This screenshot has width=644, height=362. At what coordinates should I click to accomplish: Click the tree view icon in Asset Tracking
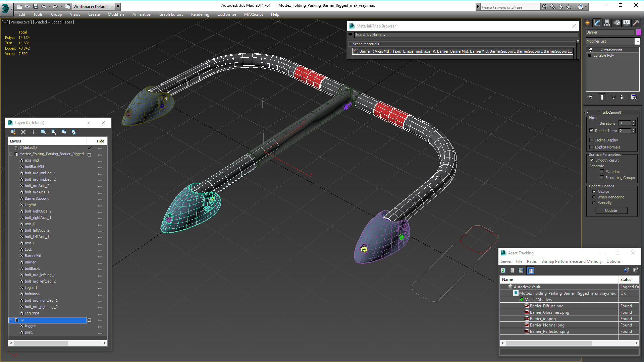coord(521,270)
